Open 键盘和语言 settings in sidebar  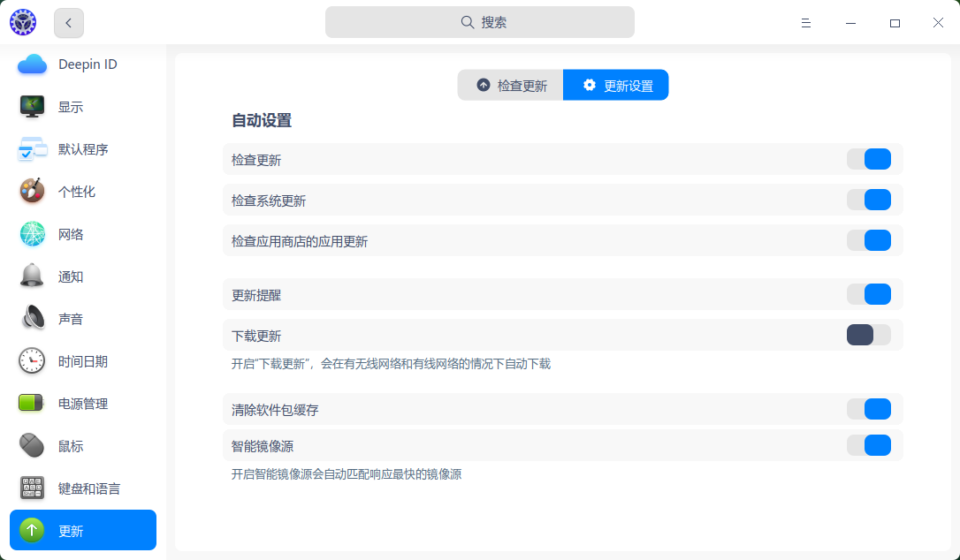83,488
